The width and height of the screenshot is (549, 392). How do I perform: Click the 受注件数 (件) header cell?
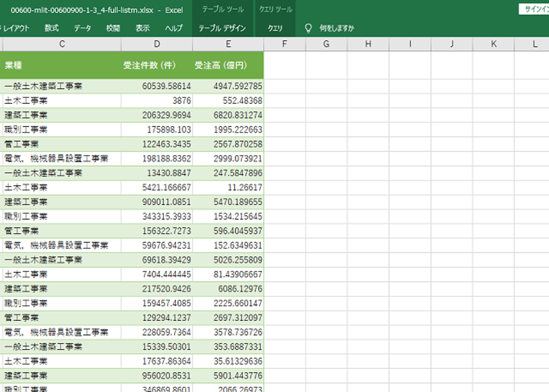coord(157,65)
